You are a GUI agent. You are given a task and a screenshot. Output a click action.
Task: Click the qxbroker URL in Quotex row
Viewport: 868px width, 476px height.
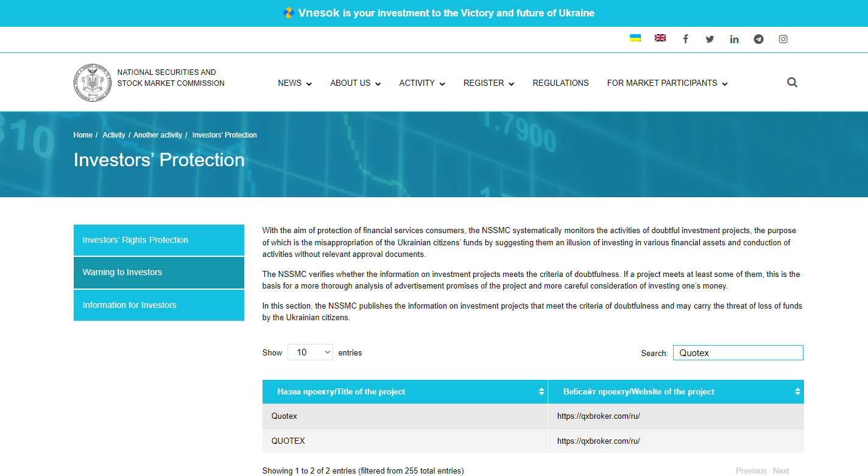(598, 416)
